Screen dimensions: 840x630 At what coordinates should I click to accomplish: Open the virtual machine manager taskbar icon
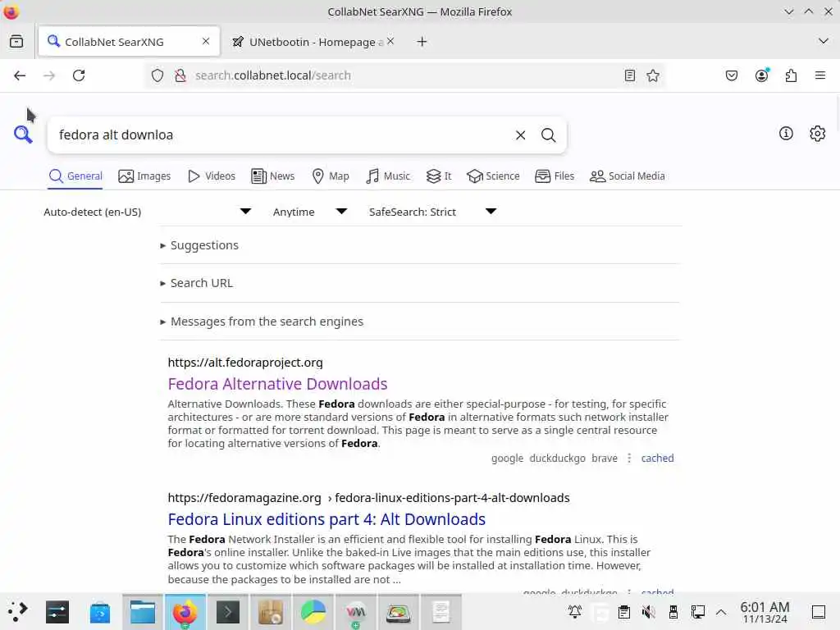[x=356, y=612]
